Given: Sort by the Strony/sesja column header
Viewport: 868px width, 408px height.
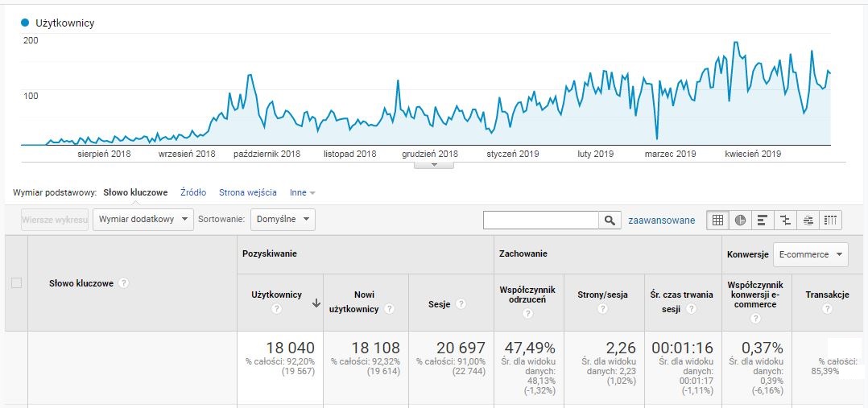Looking at the screenshot, I should [602, 295].
